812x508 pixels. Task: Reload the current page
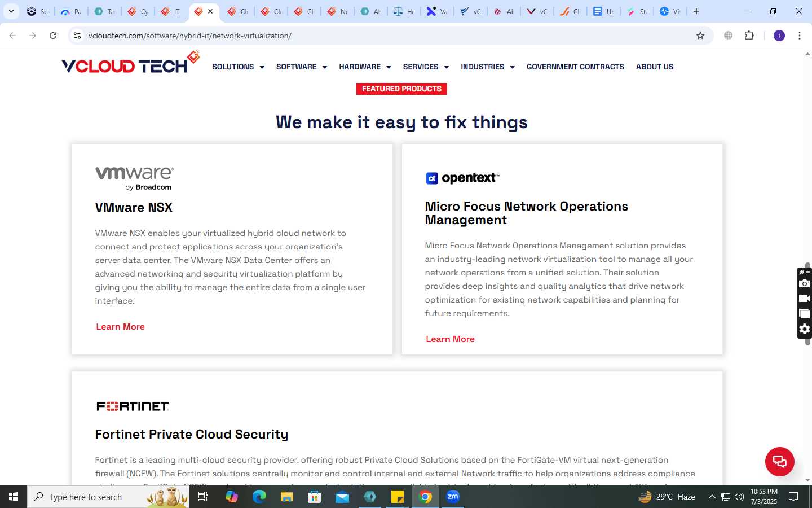[53, 36]
